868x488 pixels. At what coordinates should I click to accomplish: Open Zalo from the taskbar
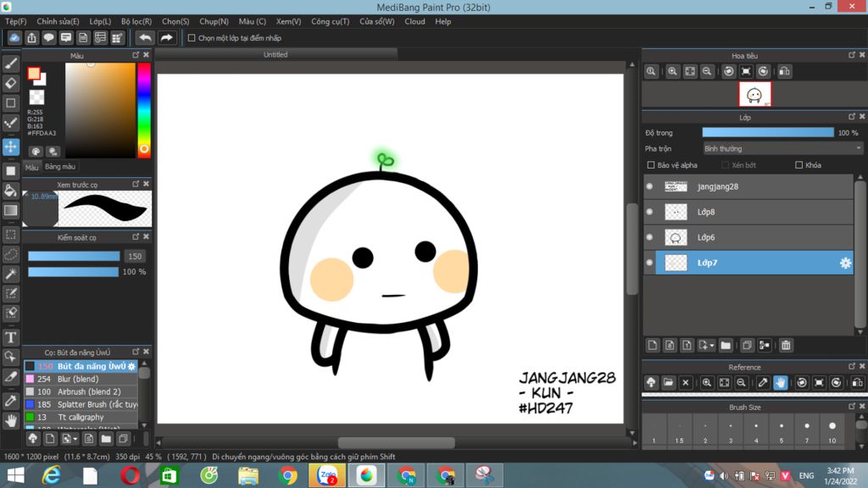(x=327, y=475)
